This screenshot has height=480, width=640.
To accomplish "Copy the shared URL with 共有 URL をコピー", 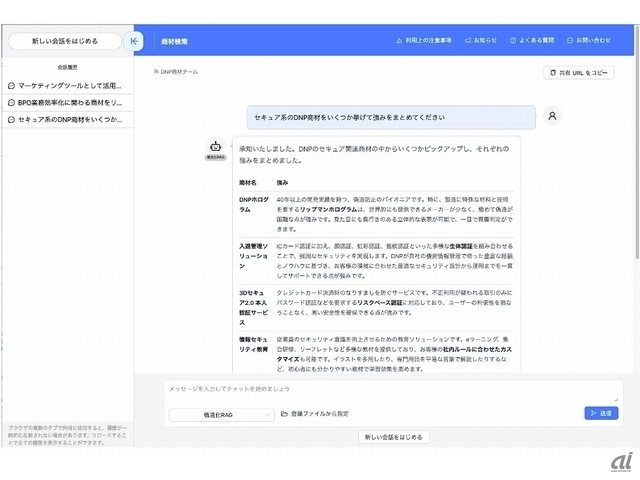I will pos(578,73).
